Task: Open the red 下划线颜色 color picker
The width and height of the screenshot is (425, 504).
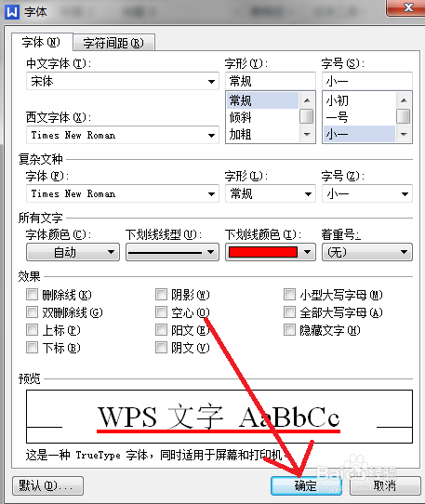Action: click(271, 252)
